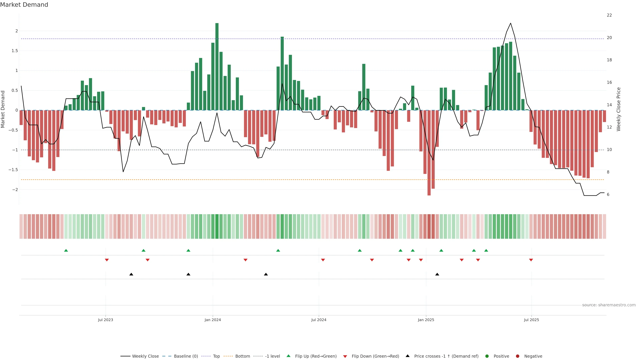Click the Jul 2024 x-axis label
644x362 pixels.
[x=318, y=320]
